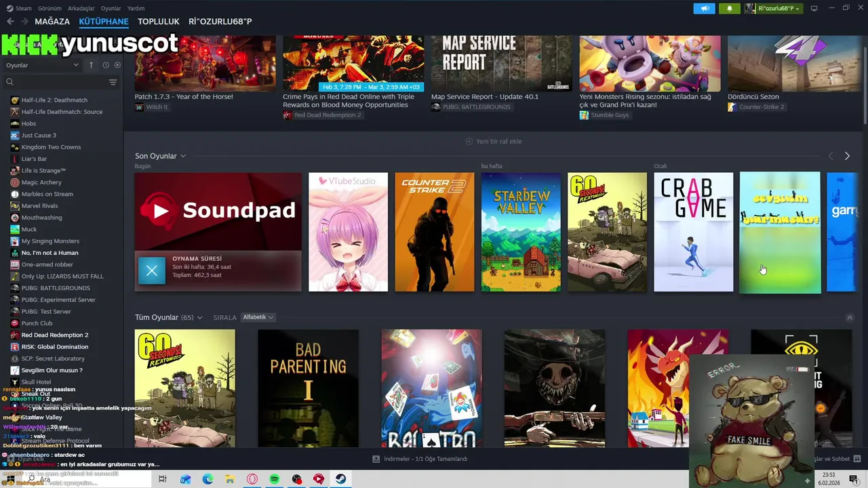
Task: Open the Steam announcements megaphone button
Action: [705, 8]
